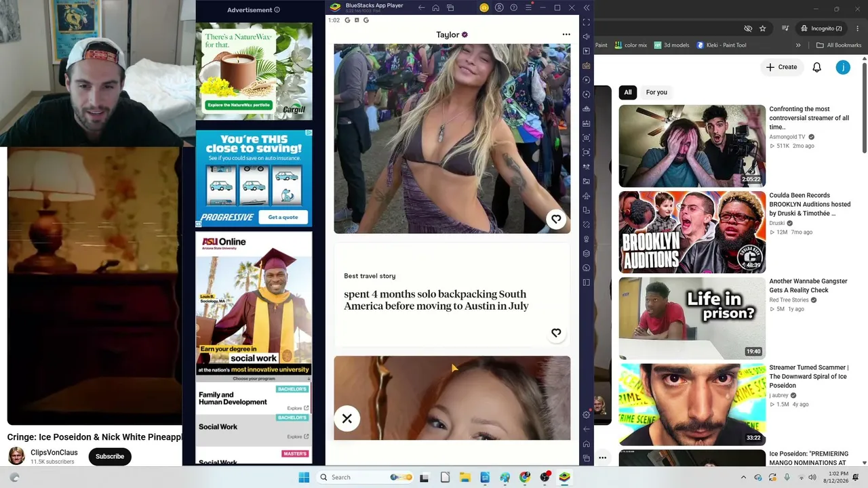Like Taylor's festival photo with heart button
This screenshot has width=868, height=488.
556,219
